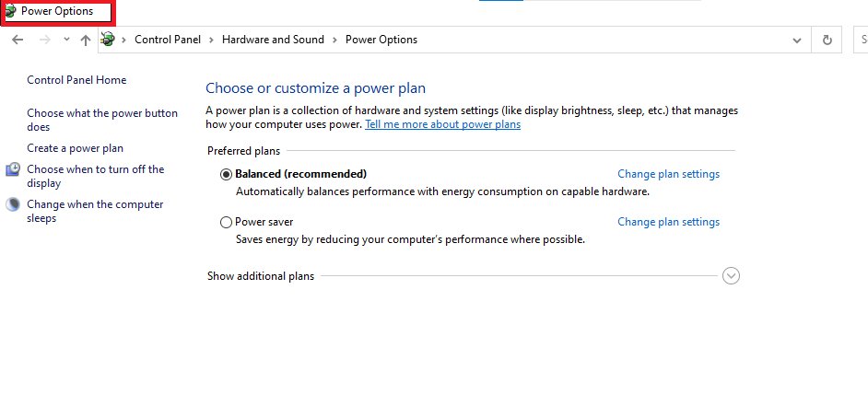Go to Hardware and Sound breadcrumb
The image size is (868, 394).
click(x=273, y=40)
